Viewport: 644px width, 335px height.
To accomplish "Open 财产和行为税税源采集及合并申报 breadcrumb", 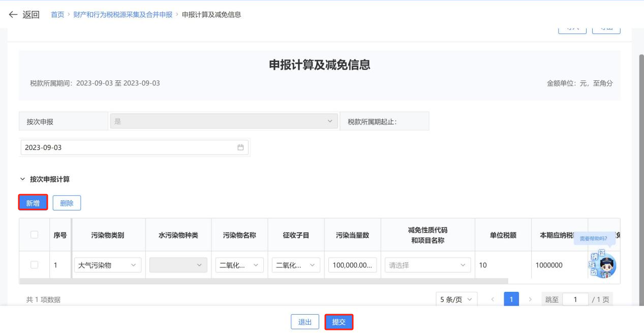I will (x=123, y=14).
